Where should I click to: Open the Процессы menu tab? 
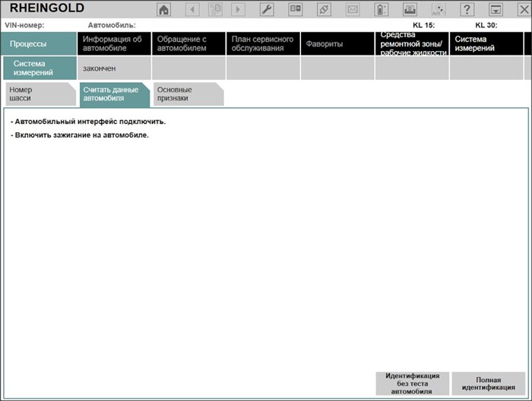tap(39, 44)
